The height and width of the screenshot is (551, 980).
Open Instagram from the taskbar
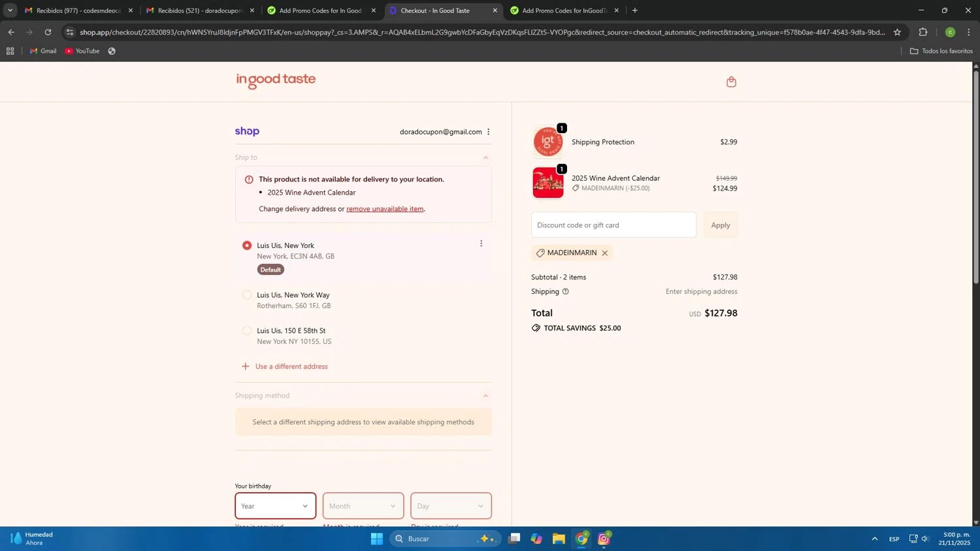pyautogui.click(x=604, y=539)
